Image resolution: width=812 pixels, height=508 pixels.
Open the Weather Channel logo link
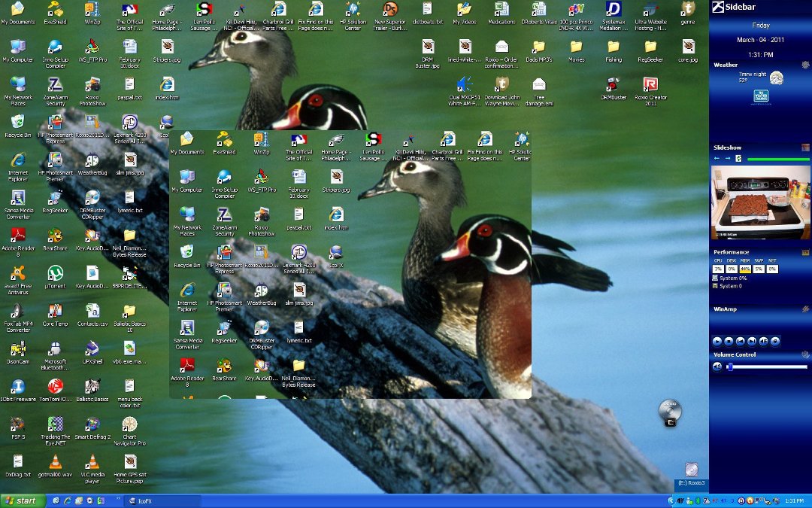pos(761,96)
